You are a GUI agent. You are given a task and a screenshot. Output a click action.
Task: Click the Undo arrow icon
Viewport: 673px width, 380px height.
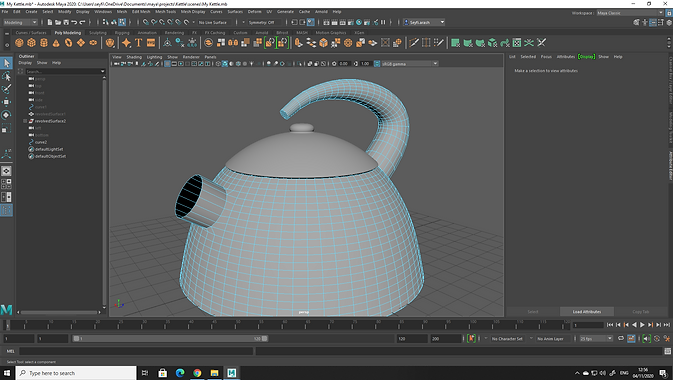[74, 22]
